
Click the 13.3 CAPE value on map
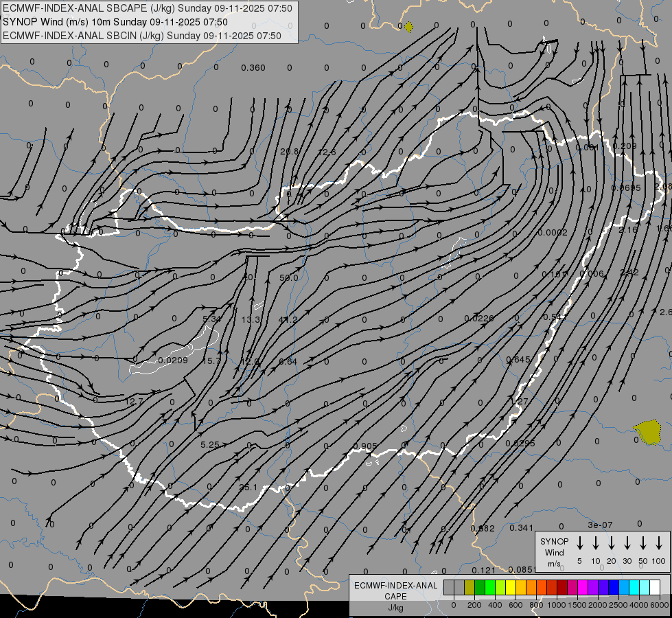tap(251, 319)
